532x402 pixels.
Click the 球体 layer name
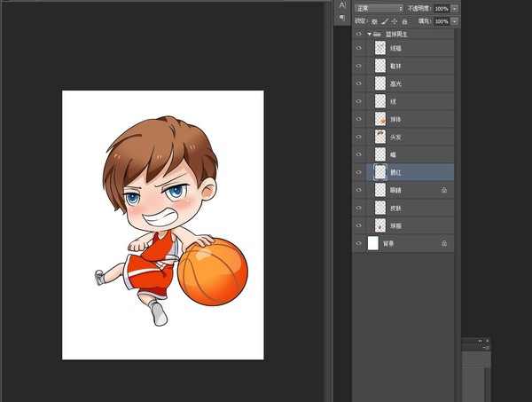[x=395, y=120]
